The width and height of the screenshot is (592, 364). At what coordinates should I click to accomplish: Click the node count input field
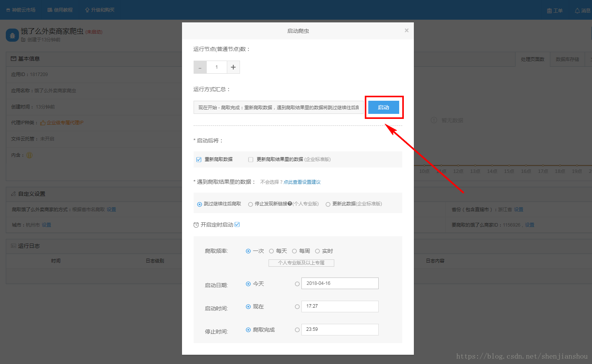216,67
